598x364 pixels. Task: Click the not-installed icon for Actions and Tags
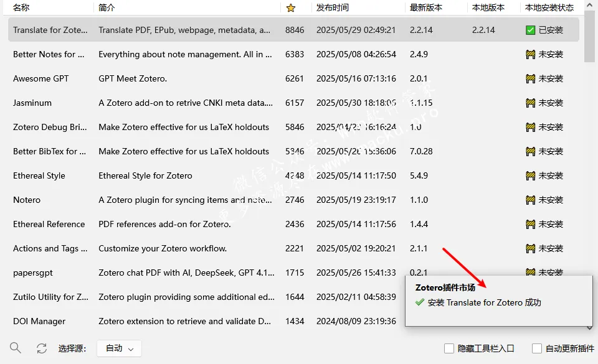(530, 249)
